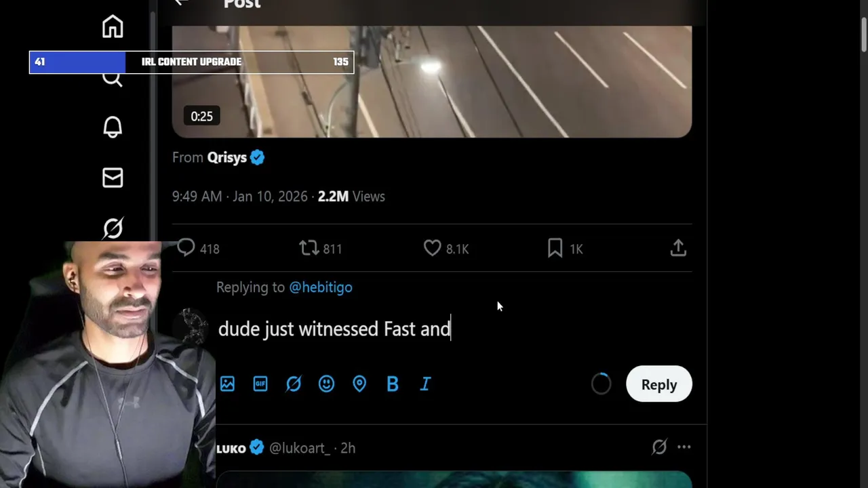The width and height of the screenshot is (868, 488).
Task: Go to the Home feed icon
Action: pos(113,27)
